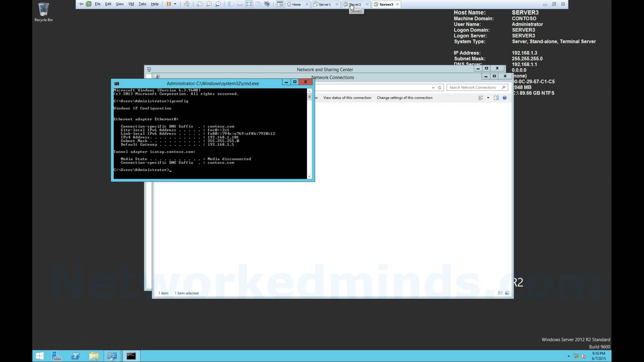Click the cmd window scroll down arrow
The height and width of the screenshot is (362, 644).
point(309,176)
